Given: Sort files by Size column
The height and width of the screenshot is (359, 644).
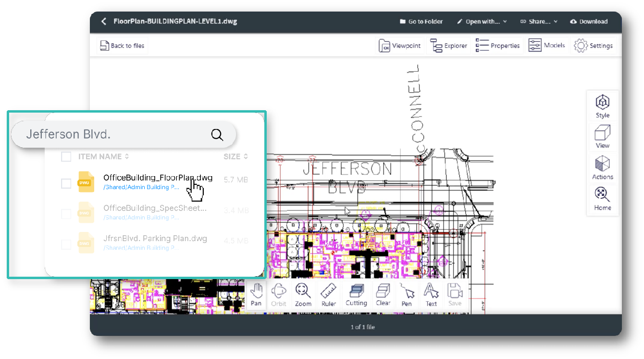Looking at the screenshot, I should pyautogui.click(x=235, y=156).
